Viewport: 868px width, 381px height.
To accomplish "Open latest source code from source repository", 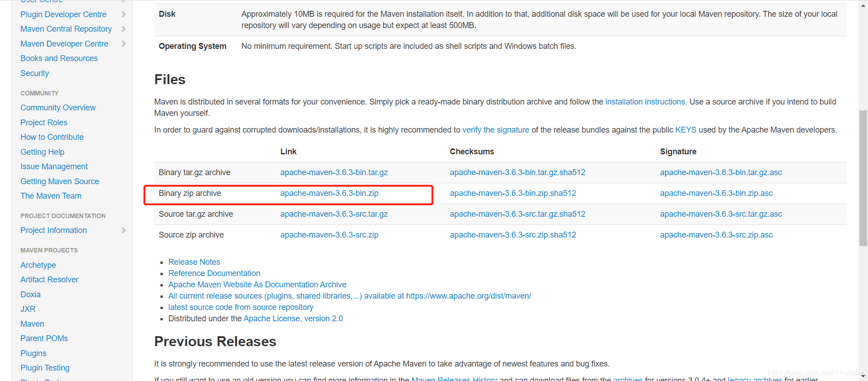I will tap(241, 307).
